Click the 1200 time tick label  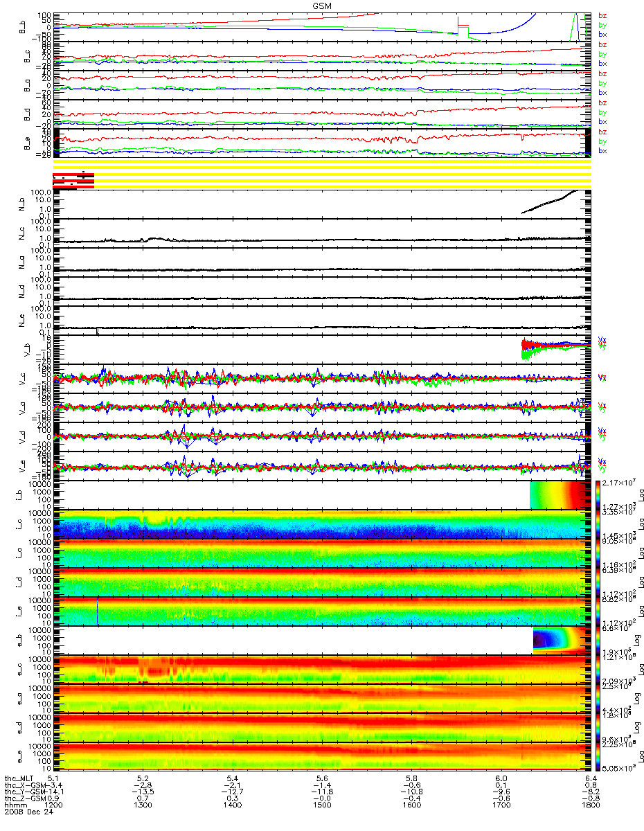pyautogui.click(x=54, y=805)
